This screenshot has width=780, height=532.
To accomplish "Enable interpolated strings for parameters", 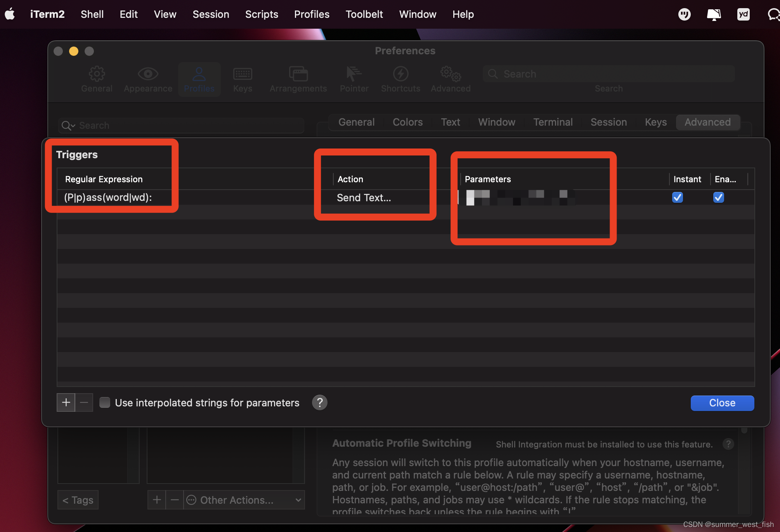I will [105, 403].
